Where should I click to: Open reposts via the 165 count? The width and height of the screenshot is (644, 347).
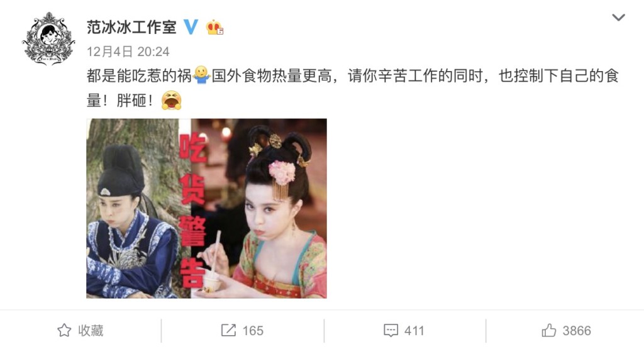pyautogui.click(x=253, y=331)
